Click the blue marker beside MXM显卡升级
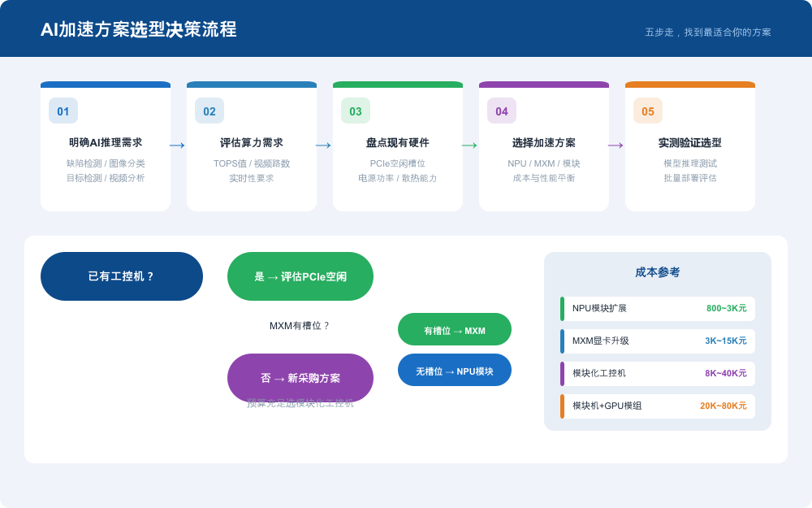This screenshot has height=508, width=812. [561, 341]
